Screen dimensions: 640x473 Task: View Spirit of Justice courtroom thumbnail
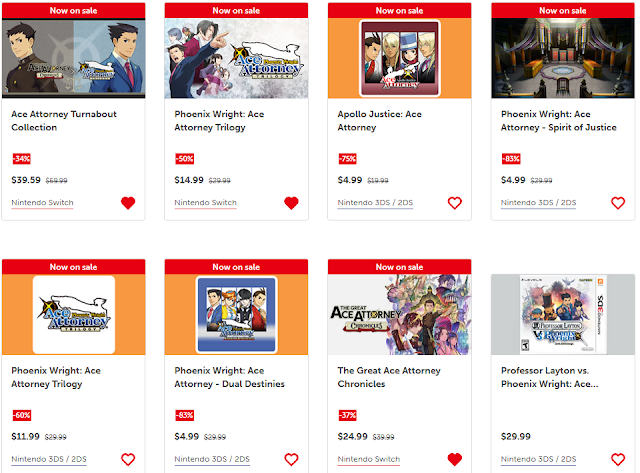563,58
